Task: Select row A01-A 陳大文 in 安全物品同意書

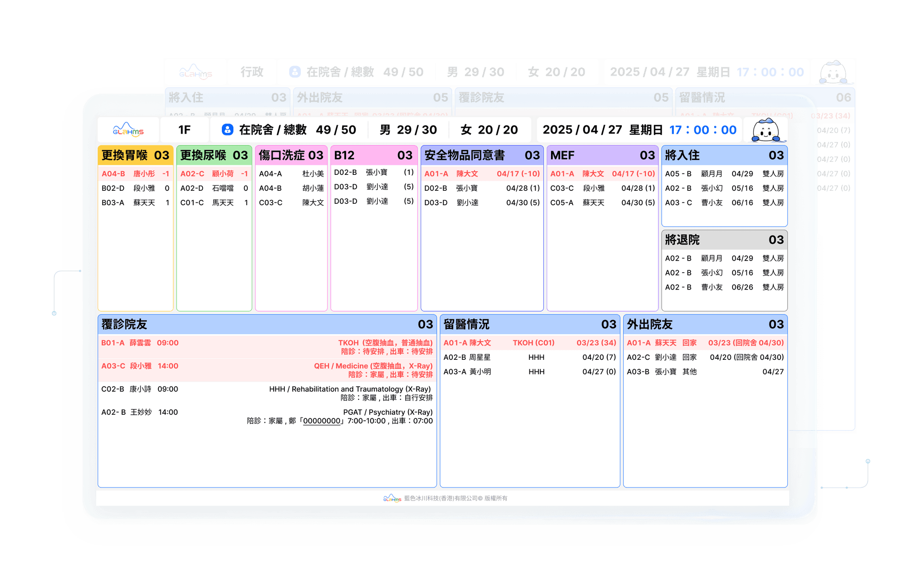Action: [482, 174]
